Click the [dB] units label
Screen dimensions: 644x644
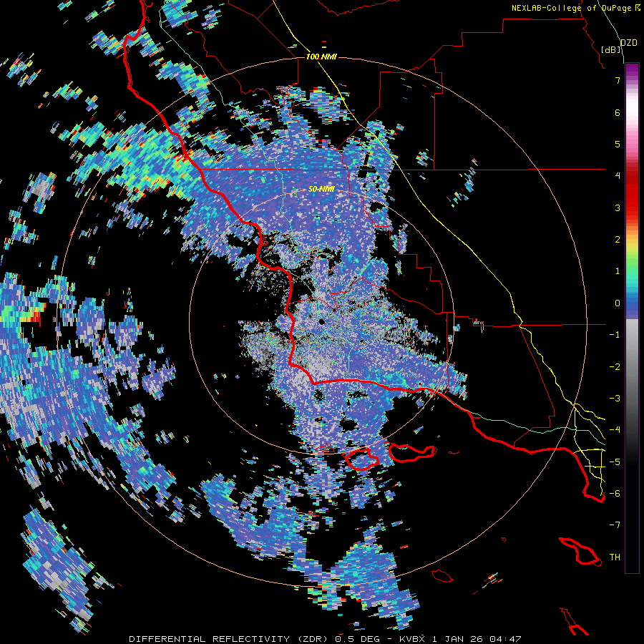tap(611, 49)
